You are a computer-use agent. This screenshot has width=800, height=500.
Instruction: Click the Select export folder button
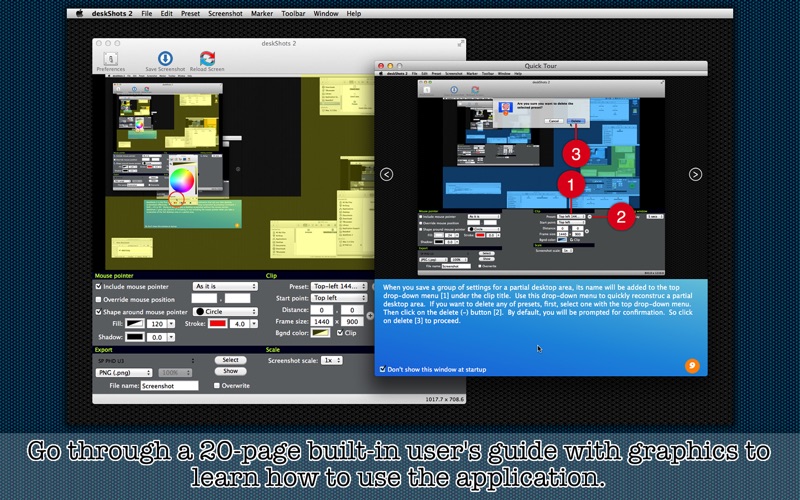point(230,360)
